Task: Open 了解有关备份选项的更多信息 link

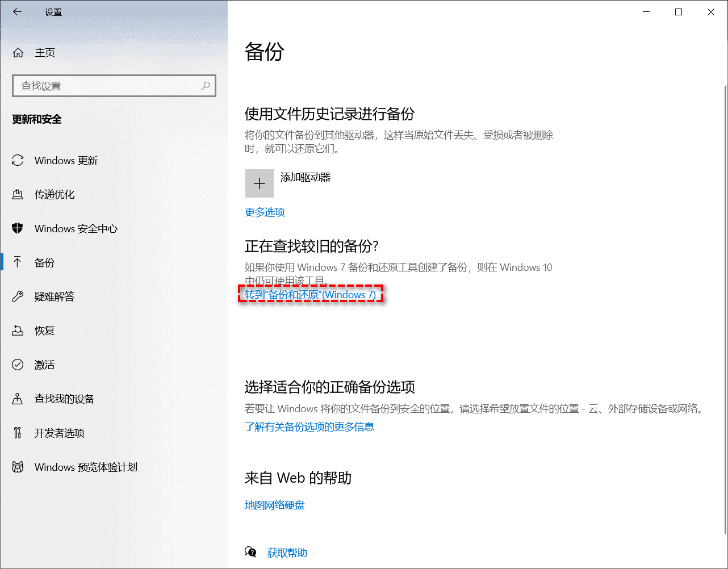Action: coord(309,427)
